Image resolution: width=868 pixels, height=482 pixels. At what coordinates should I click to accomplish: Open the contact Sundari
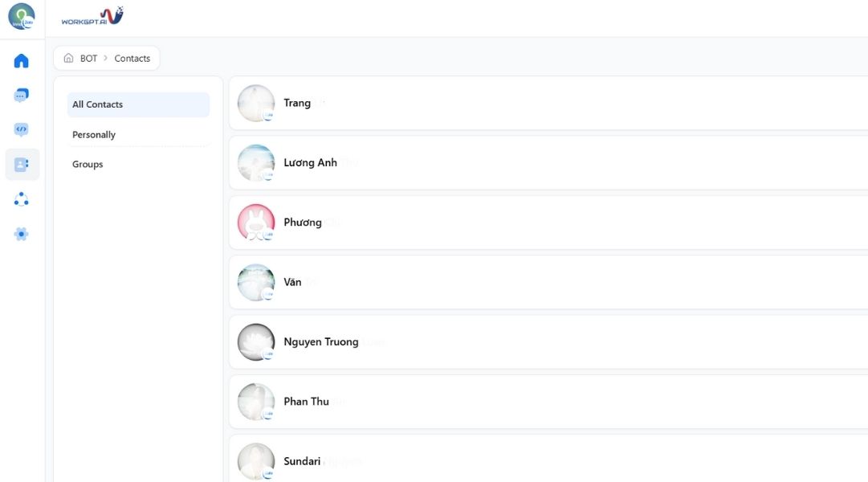pos(302,460)
